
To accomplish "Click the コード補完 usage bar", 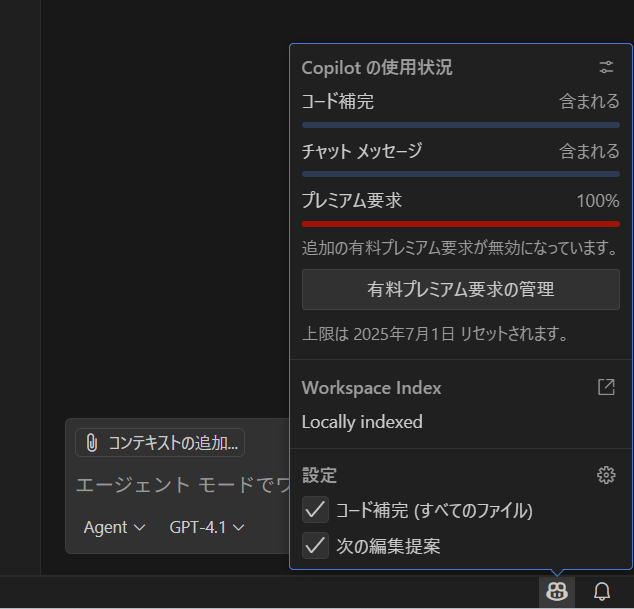I will point(461,125).
